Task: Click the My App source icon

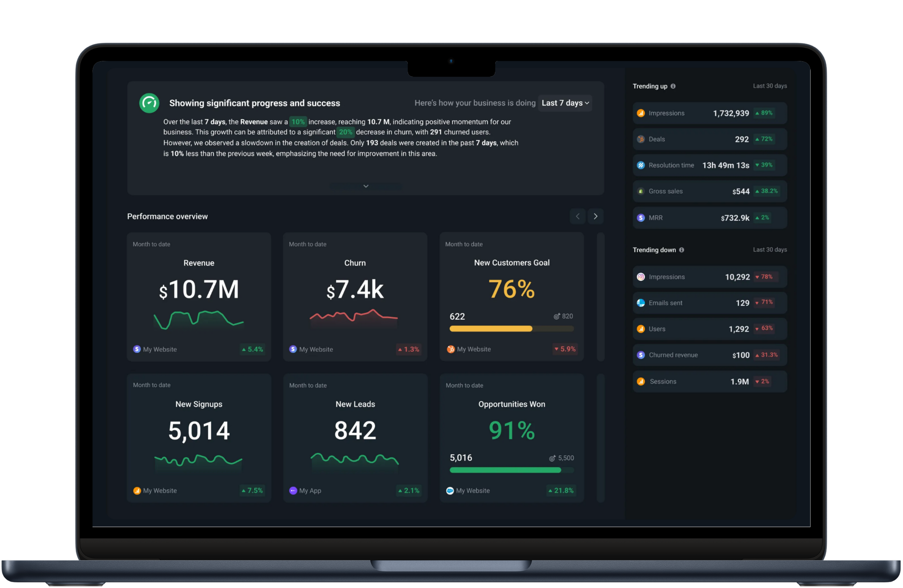Action: pyautogui.click(x=293, y=491)
